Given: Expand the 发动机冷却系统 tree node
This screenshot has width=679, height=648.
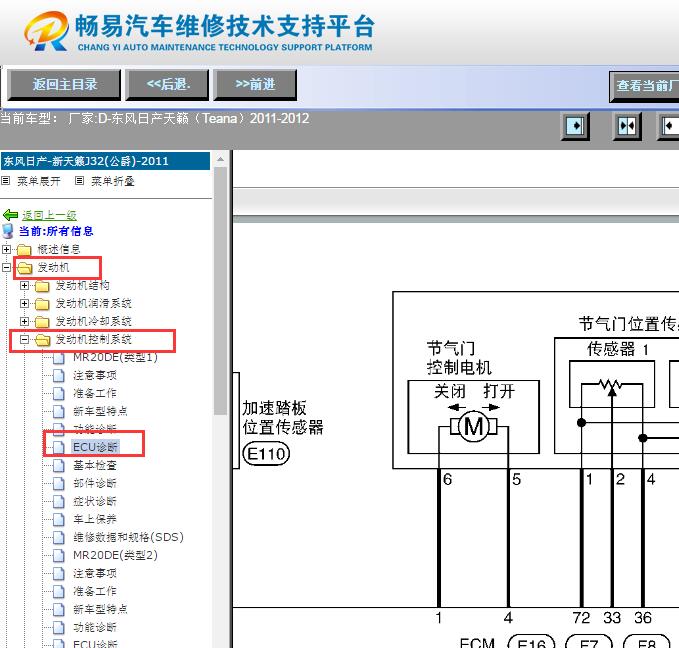Looking at the screenshot, I should click(24, 322).
